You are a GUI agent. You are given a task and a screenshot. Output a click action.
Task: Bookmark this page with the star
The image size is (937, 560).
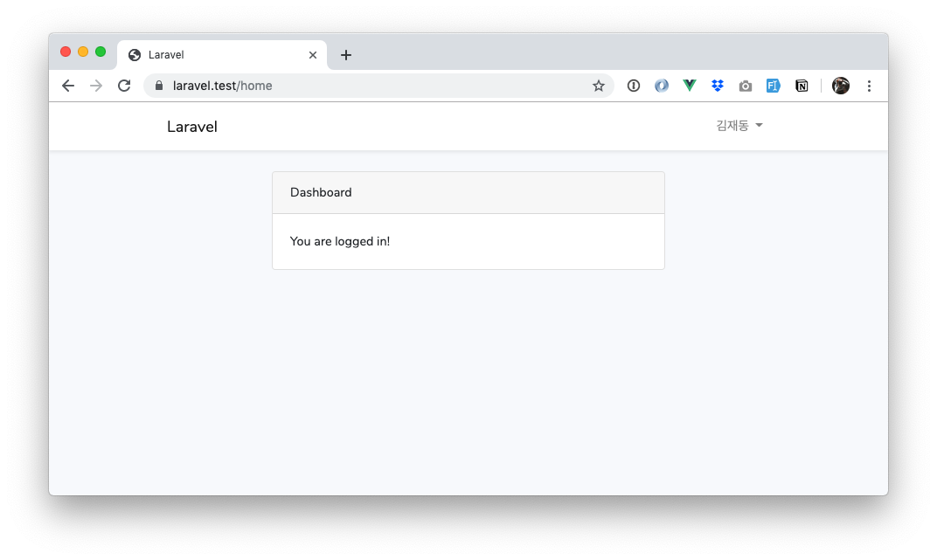pyautogui.click(x=599, y=86)
